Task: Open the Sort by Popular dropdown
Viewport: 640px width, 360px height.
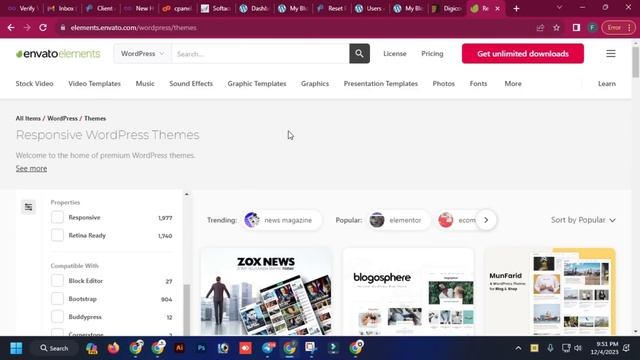Action: tap(583, 220)
